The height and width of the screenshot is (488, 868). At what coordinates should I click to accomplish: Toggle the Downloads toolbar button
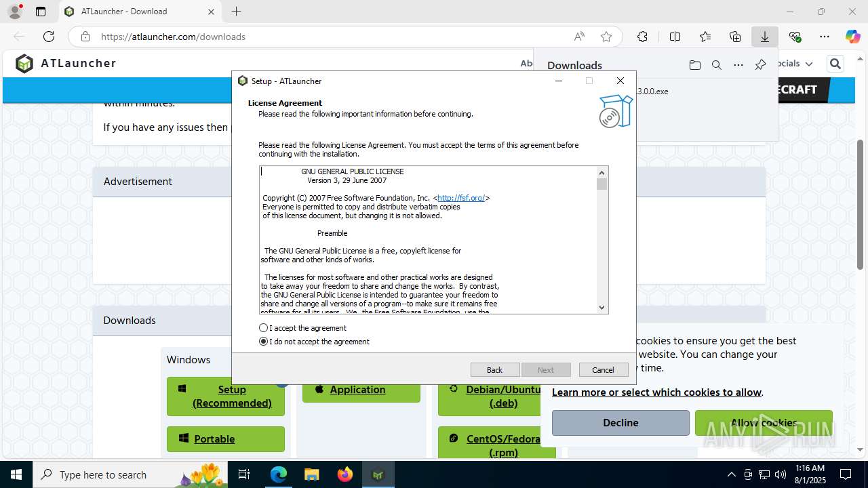coord(765,37)
